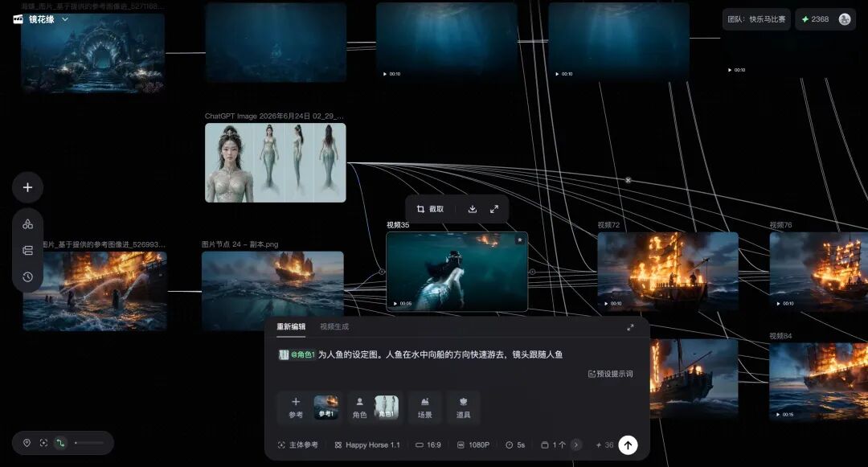
Task: Expand 视频35 with the fullscreen arrows icon
Action: 493,209
